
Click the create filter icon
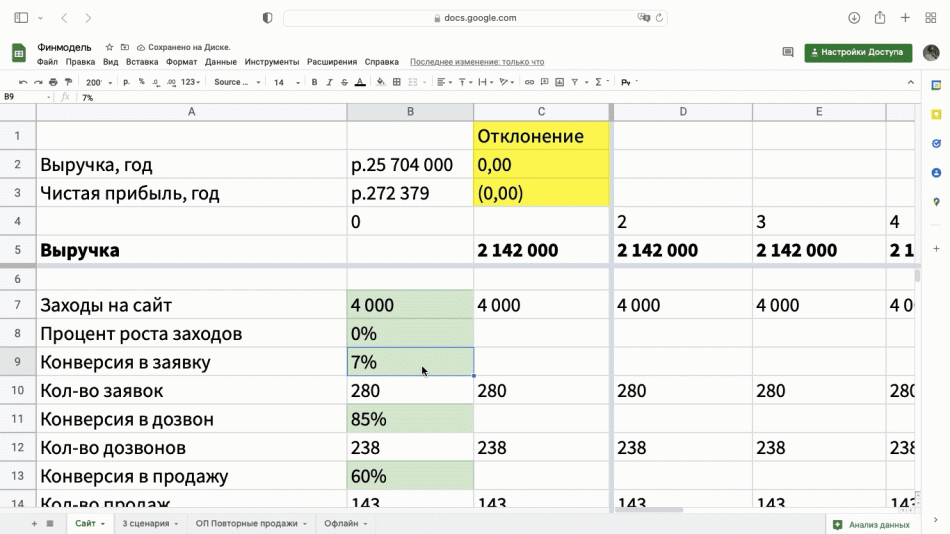pos(574,82)
